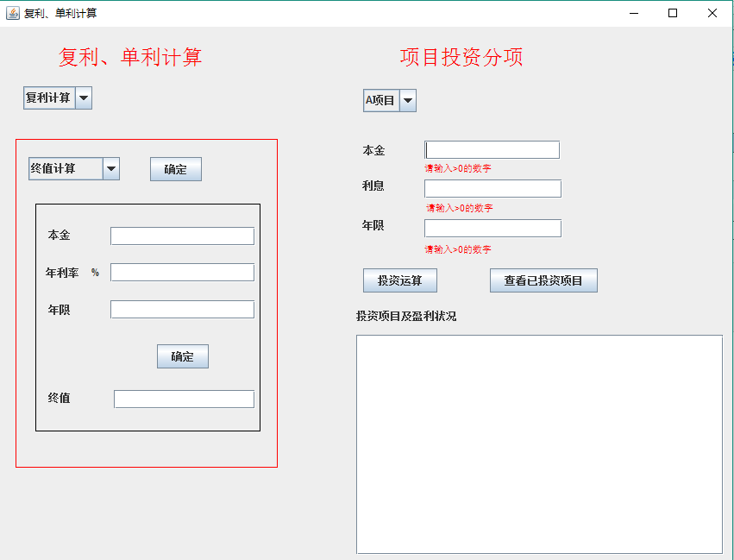Screen dimensions: 734x560
Task: Click 确定 button next to 终值计算
Action: point(176,169)
